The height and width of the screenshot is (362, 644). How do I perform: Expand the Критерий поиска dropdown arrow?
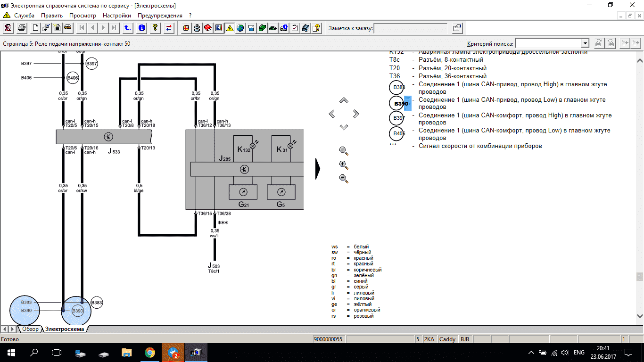[x=585, y=43]
